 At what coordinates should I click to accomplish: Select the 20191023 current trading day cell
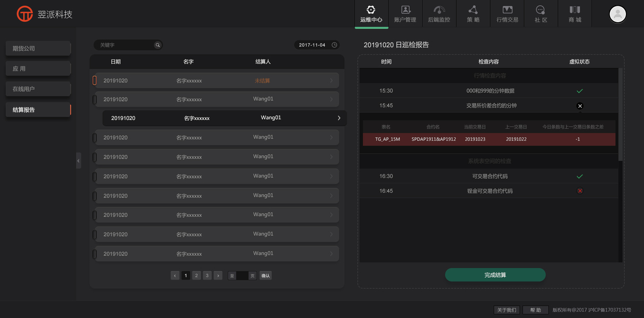[475, 139]
